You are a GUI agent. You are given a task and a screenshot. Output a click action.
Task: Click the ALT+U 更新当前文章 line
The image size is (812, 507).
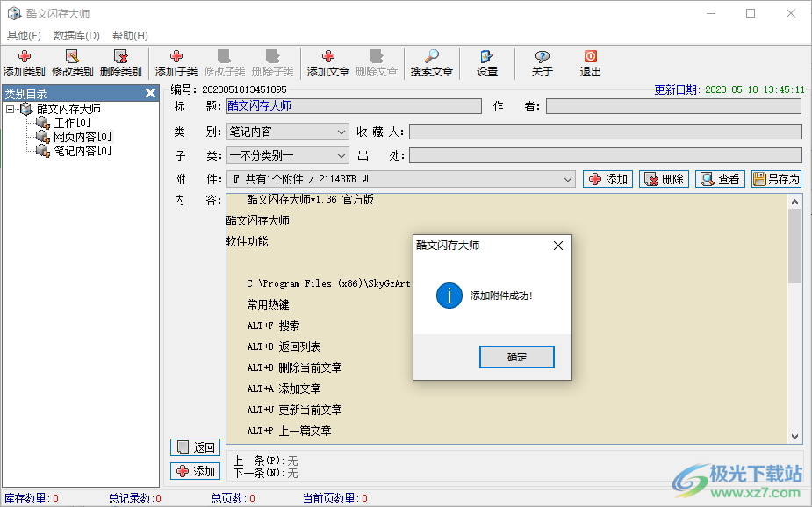pyautogui.click(x=295, y=410)
